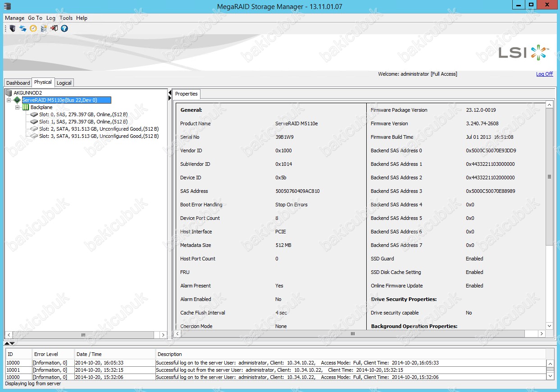560x392 pixels.
Task: Click the SAS Address value 50050760409AC810
Action: coord(297,191)
